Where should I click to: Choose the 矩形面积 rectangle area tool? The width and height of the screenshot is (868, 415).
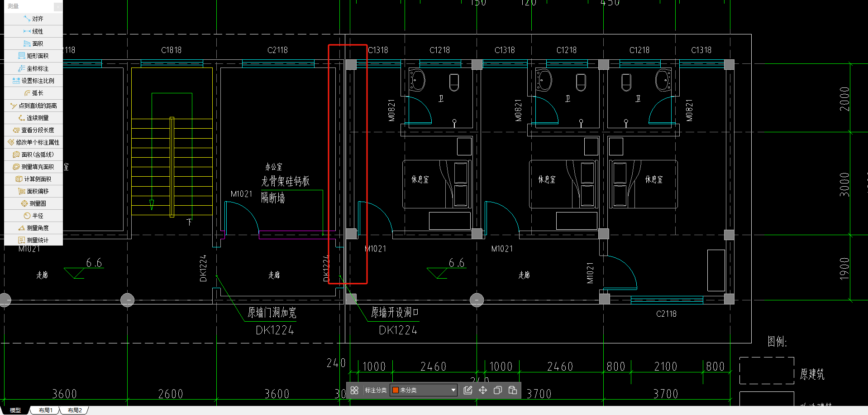tap(33, 56)
